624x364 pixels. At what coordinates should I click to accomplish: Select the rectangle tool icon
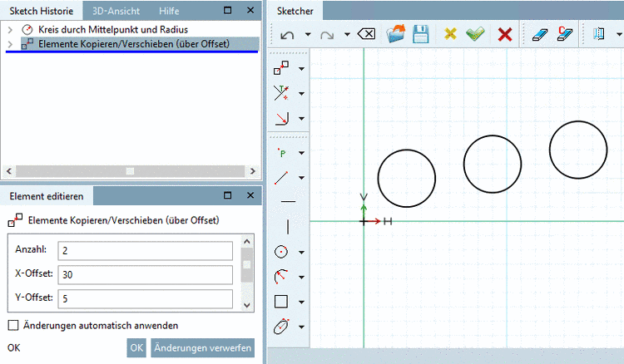coord(281,301)
